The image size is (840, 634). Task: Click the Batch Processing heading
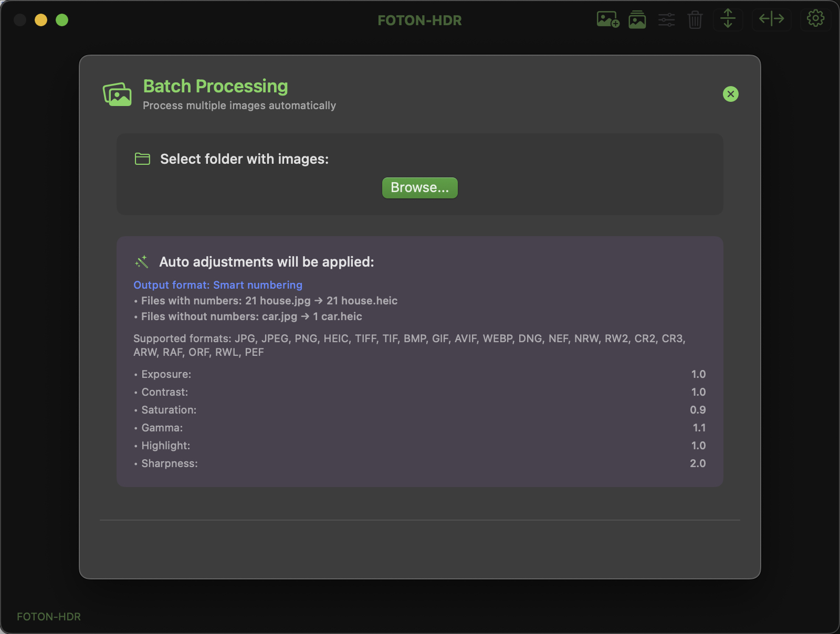tap(215, 86)
